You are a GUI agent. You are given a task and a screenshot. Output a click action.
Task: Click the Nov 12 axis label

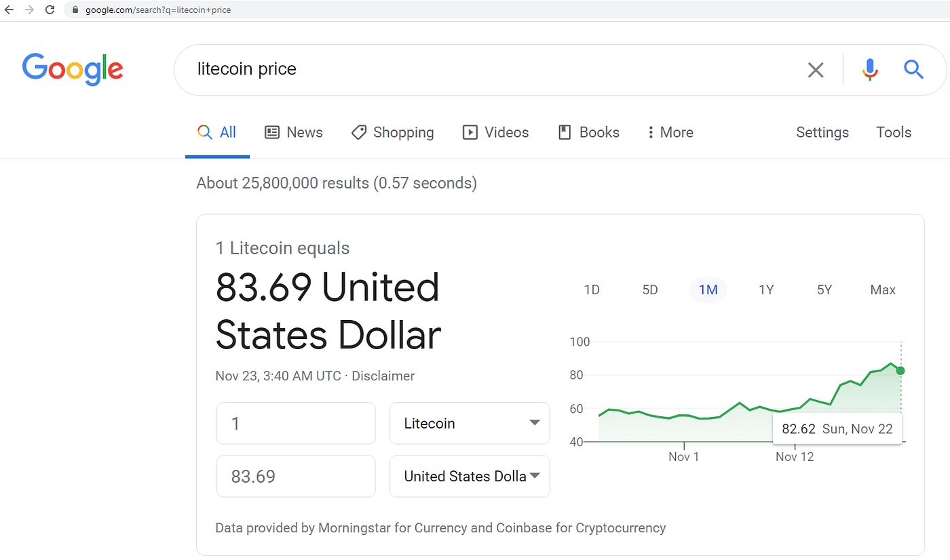coord(795,457)
